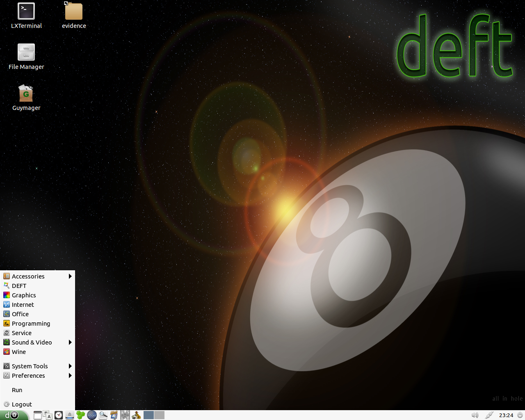Select DEFT in the start menu
This screenshot has width=525, height=420.
(19, 286)
